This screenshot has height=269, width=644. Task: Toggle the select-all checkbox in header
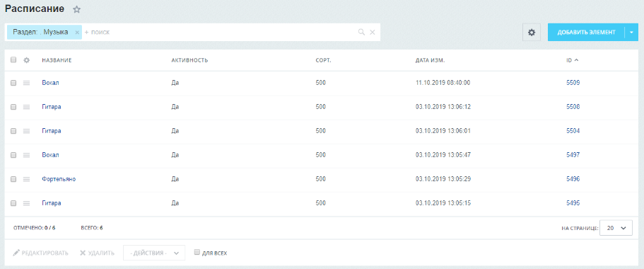click(x=13, y=59)
